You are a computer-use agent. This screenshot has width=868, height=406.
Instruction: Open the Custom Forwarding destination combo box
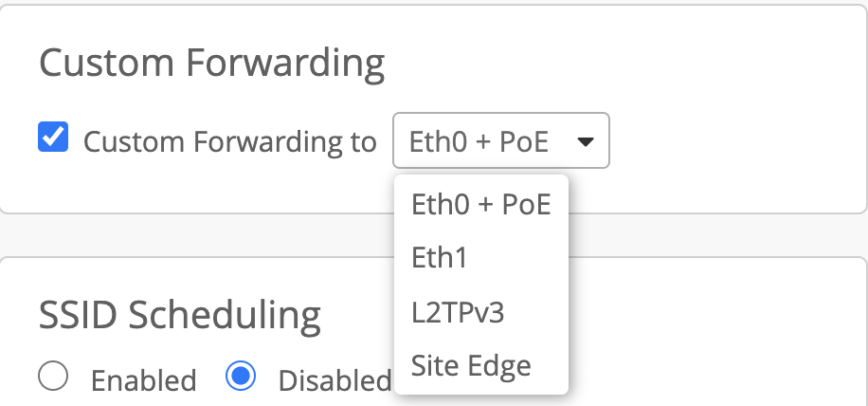point(500,142)
